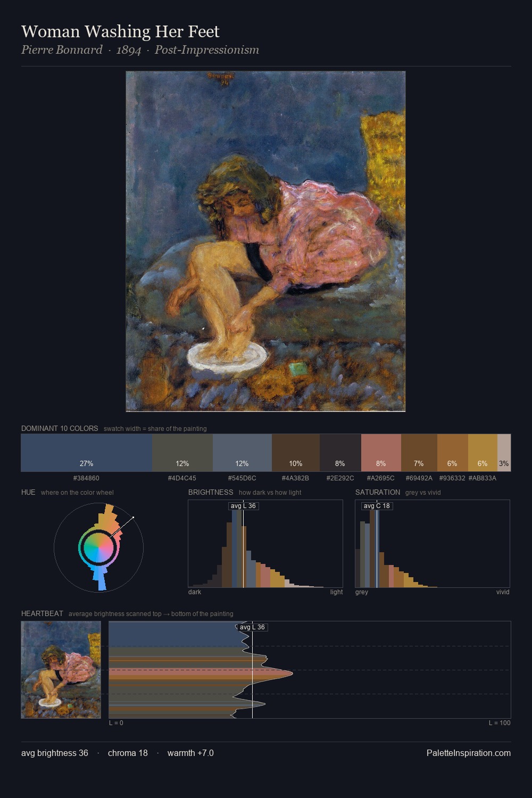The height and width of the screenshot is (798, 532).
Task: Click the 'grey' axis label
Action: point(362,592)
